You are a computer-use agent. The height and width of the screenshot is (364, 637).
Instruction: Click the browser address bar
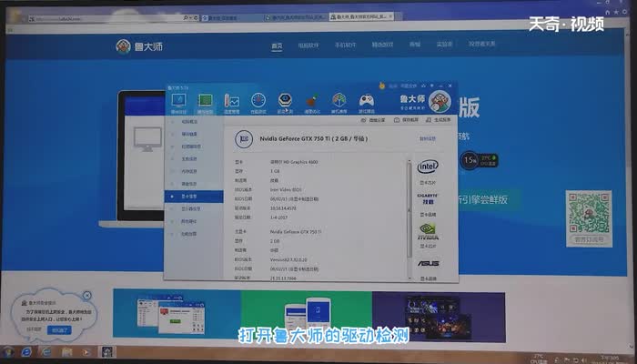[107, 19]
